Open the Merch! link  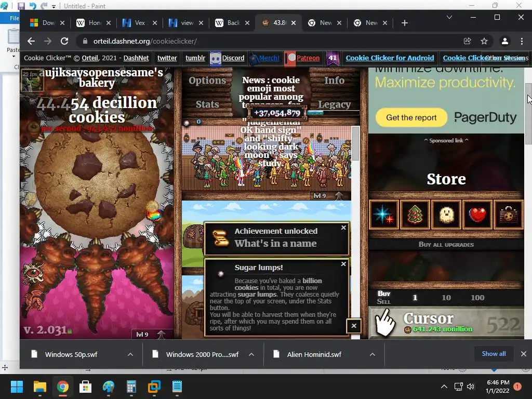pyautogui.click(x=269, y=58)
